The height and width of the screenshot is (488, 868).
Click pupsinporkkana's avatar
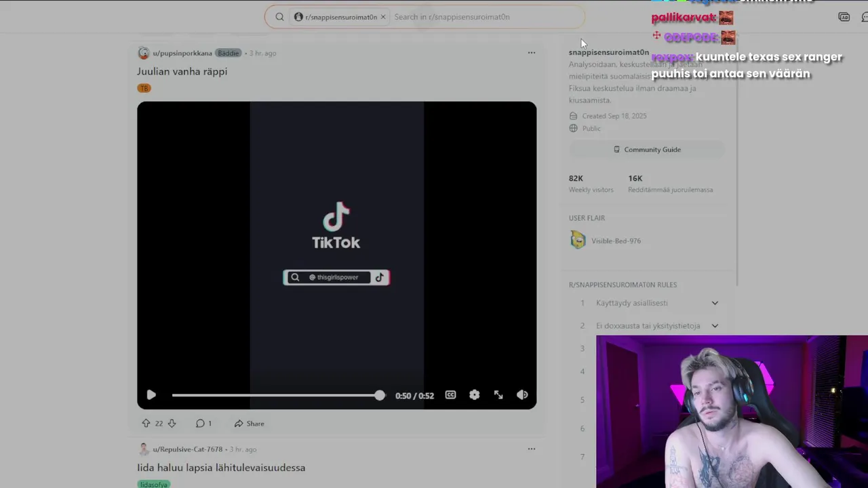[x=143, y=53]
